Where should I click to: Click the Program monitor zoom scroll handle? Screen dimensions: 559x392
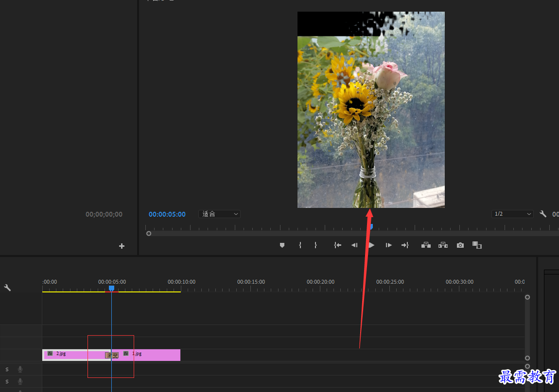pos(149,234)
